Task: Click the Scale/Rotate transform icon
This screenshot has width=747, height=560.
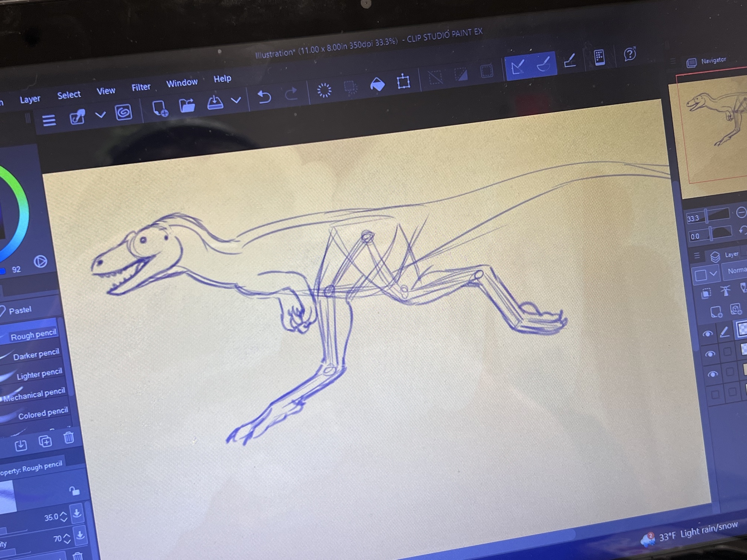Action: coord(403,81)
